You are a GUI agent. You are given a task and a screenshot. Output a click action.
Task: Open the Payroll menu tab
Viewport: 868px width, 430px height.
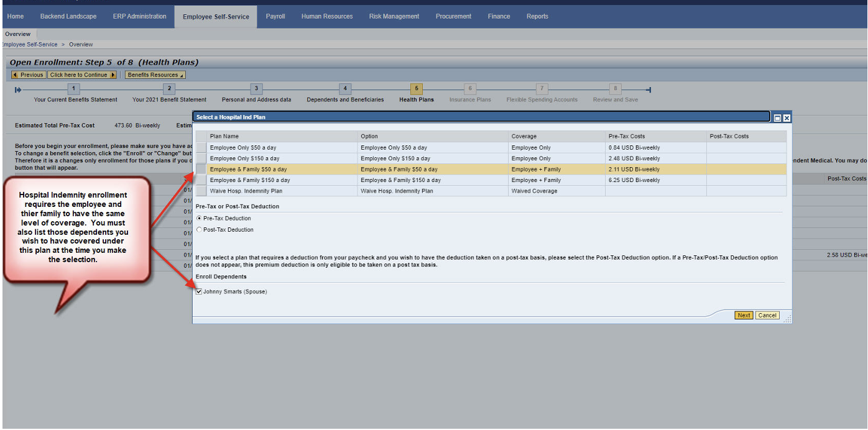[275, 16]
